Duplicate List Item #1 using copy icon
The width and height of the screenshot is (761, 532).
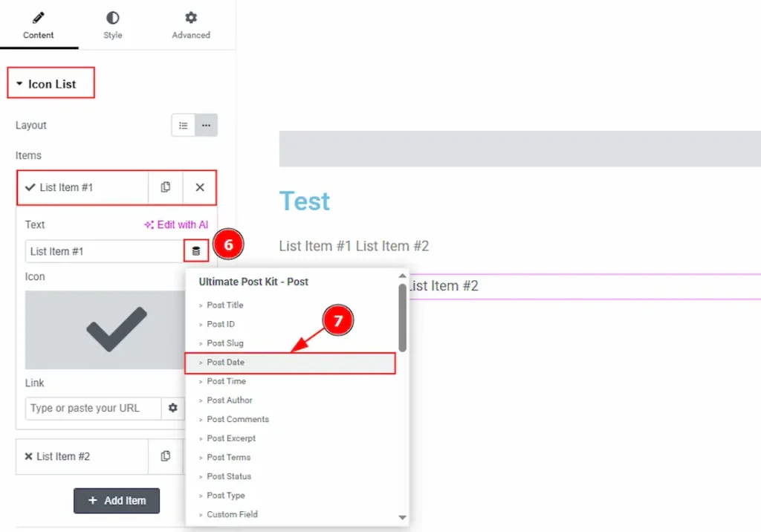pos(165,187)
